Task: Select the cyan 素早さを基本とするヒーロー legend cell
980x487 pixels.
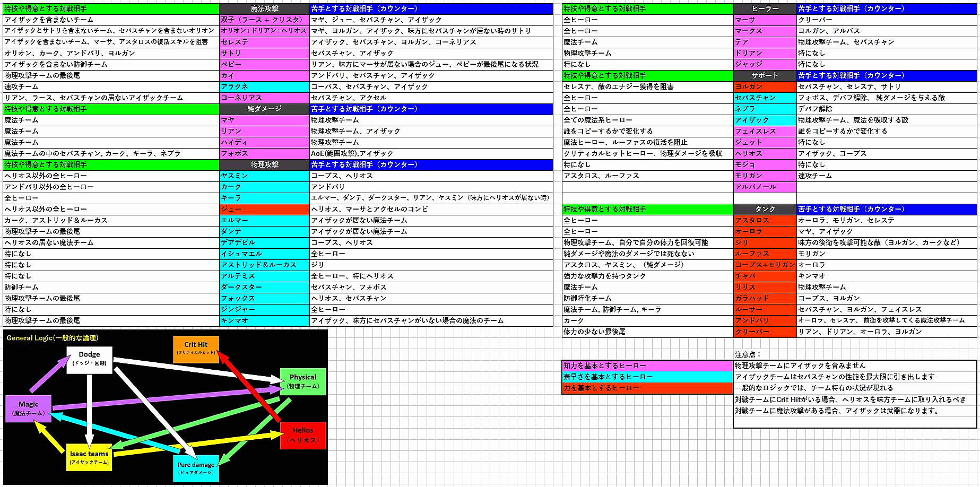Action: coord(647,377)
